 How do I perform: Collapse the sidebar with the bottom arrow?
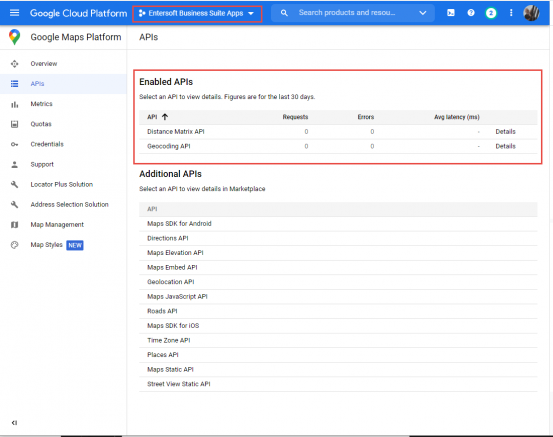[14, 423]
